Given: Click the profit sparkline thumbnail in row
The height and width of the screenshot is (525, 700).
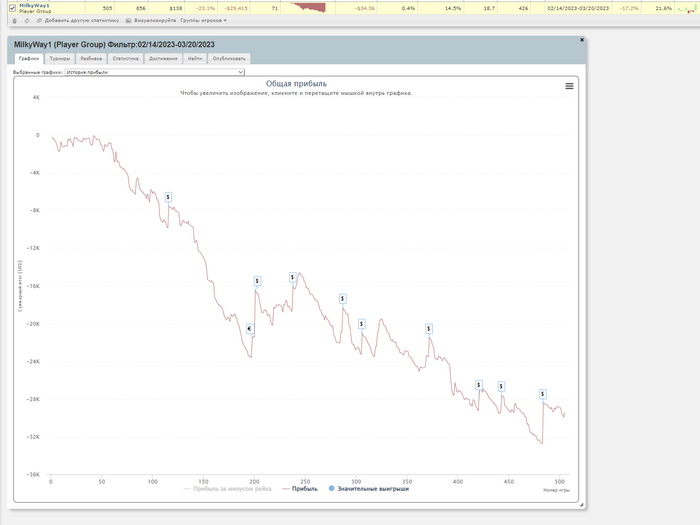Looking at the screenshot, I should (308, 8).
